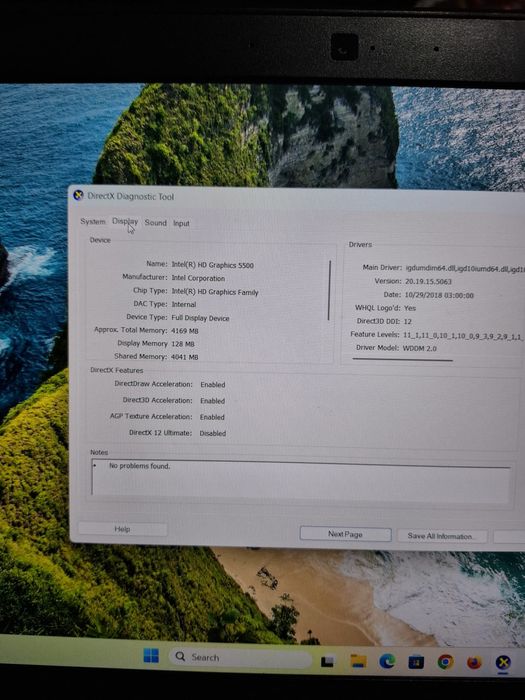
Task: Click the Device panel vertical scrollbar
Action: tap(329, 290)
